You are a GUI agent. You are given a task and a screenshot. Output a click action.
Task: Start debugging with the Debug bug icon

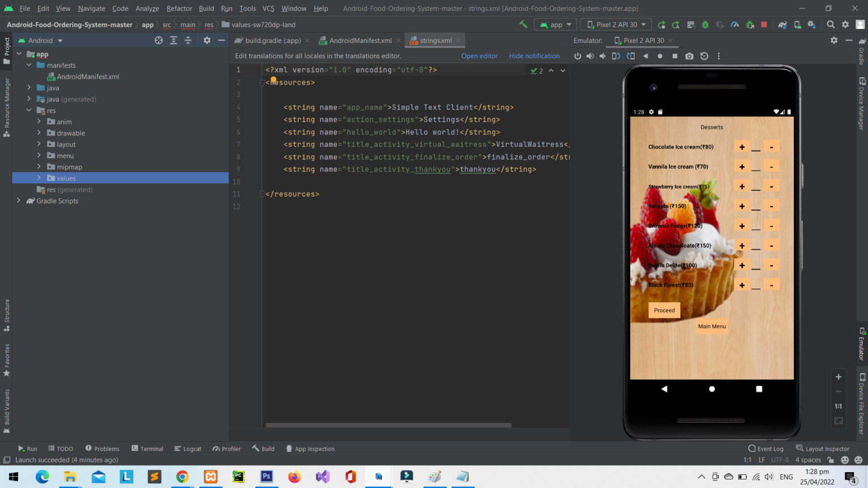point(705,25)
